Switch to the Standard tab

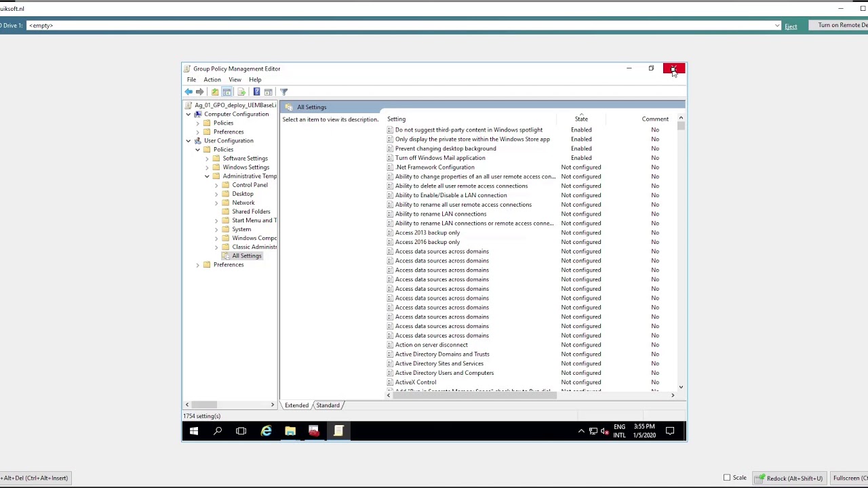[328, 405]
